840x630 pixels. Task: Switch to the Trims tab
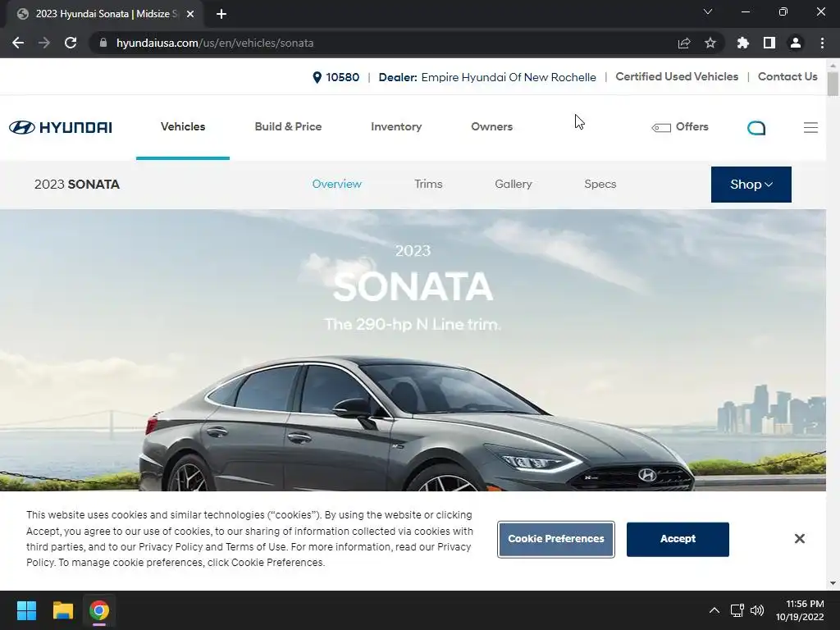pyautogui.click(x=428, y=184)
